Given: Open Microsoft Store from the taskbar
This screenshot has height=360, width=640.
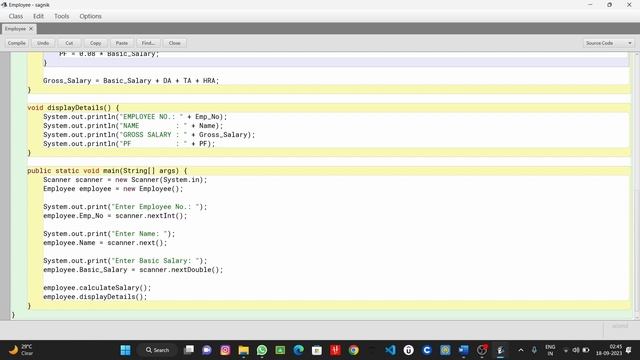Looking at the screenshot, I should [317, 350].
